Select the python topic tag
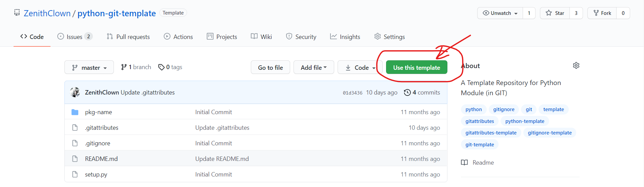This screenshot has height=187, width=644. (x=474, y=109)
